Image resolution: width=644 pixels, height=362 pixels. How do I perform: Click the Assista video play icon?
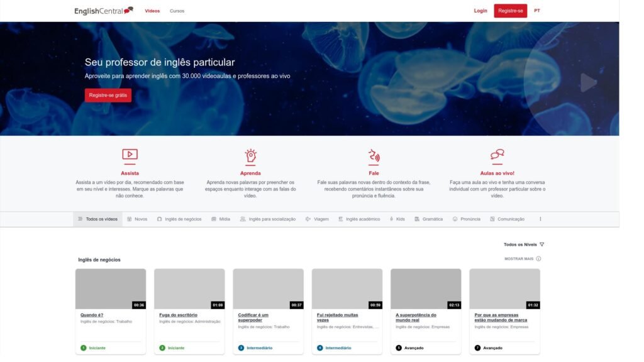pos(130,155)
